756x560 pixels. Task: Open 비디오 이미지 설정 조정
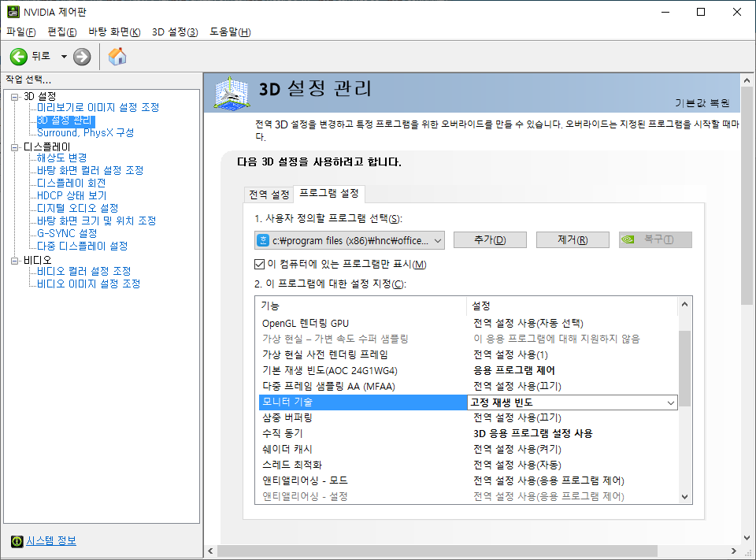tap(89, 284)
